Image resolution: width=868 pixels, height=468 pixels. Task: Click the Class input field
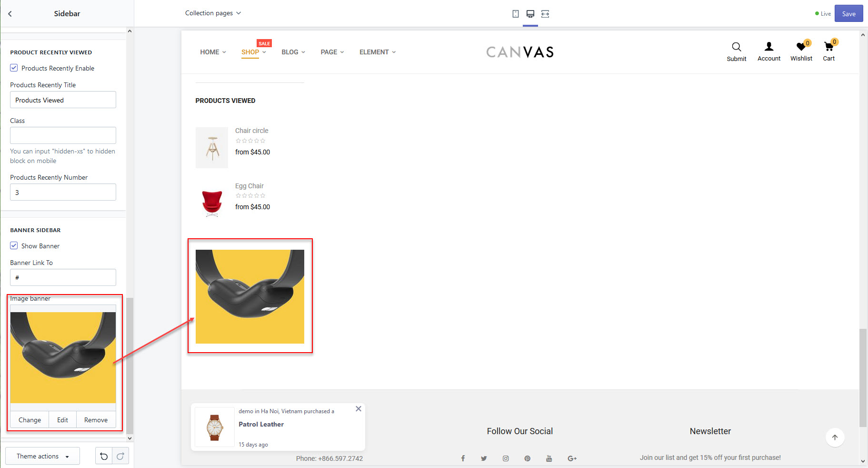[x=63, y=135]
